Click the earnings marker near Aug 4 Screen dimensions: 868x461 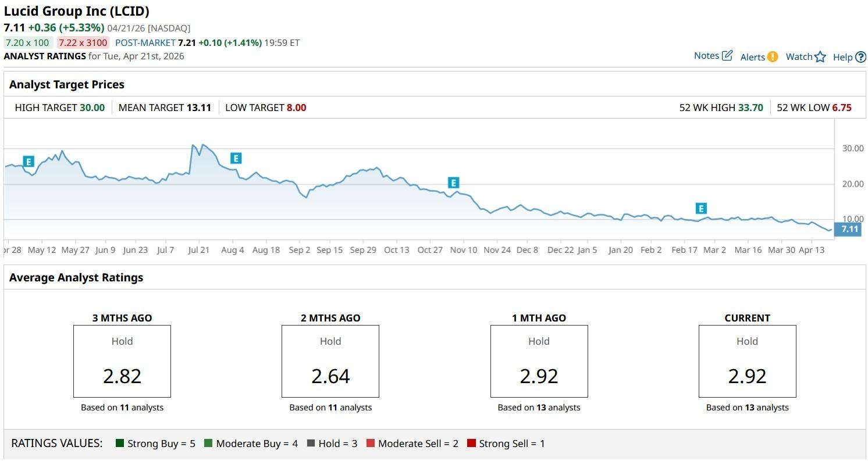pos(236,158)
